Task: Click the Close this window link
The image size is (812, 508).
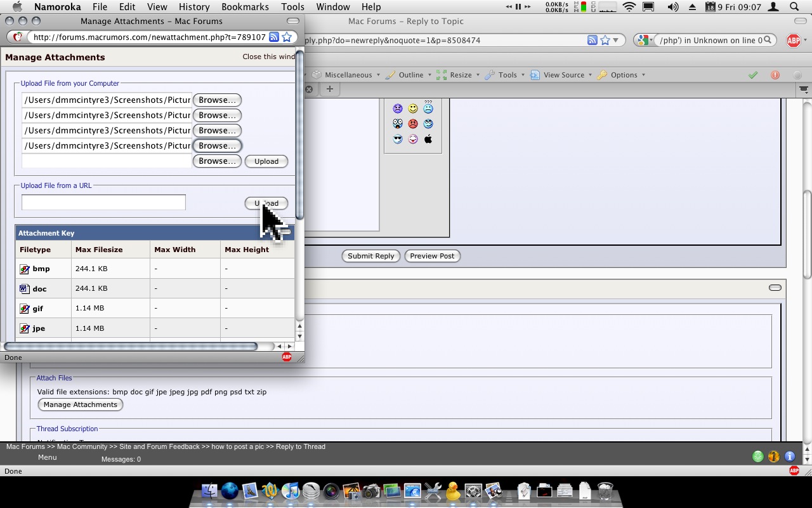Action: coord(269,57)
